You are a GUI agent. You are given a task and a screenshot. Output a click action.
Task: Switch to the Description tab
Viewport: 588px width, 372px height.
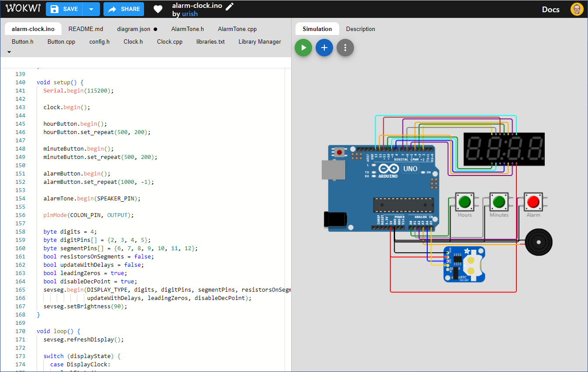(x=361, y=29)
